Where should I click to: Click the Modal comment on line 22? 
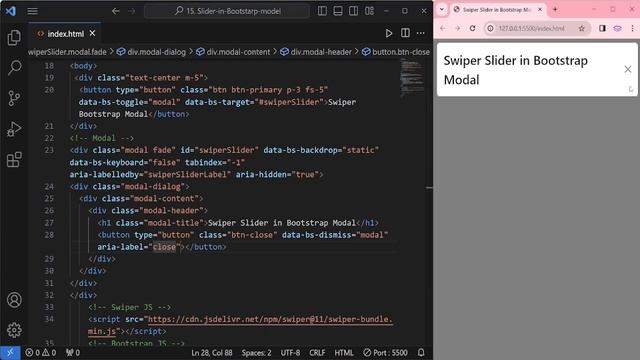pos(102,138)
